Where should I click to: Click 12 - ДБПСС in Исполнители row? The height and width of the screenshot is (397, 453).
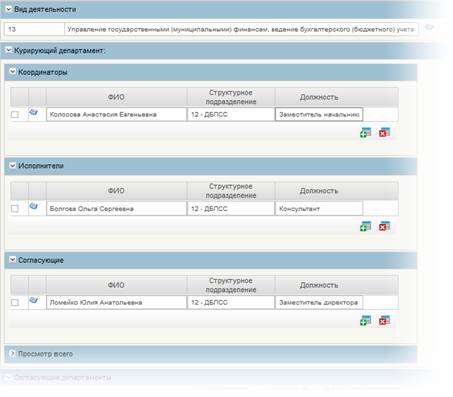(231, 209)
